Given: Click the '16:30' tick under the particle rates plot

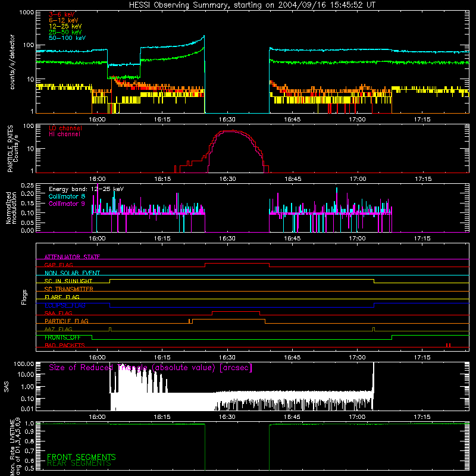Looking at the screenshot, I should (x=227, y=179).
